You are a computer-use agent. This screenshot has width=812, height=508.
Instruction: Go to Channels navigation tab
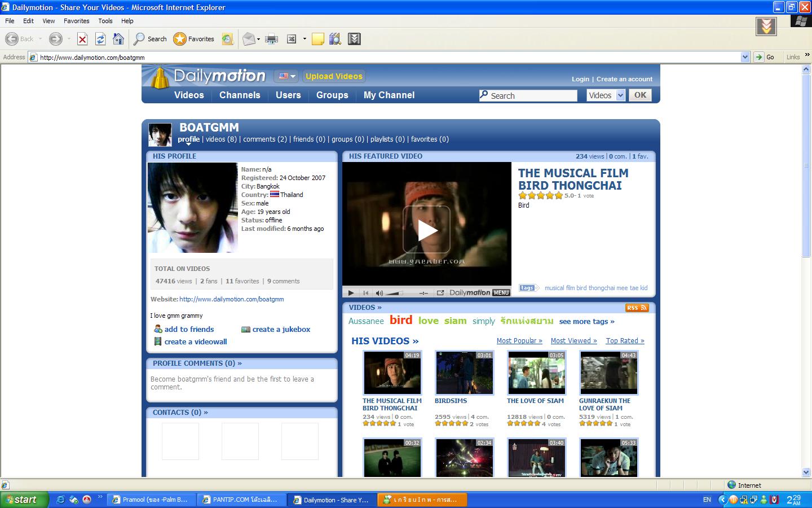(240, 95)
